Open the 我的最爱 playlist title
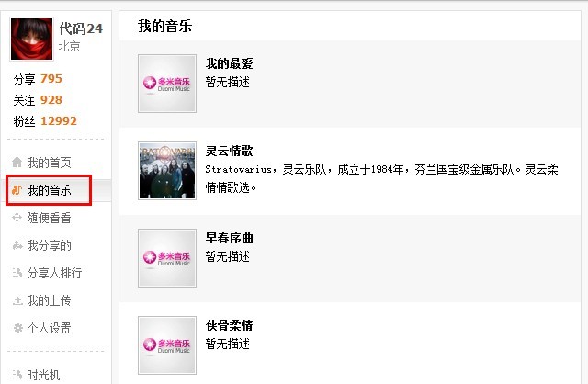The image size is (588, 384). pyautogui.click(x=229, y=63)
